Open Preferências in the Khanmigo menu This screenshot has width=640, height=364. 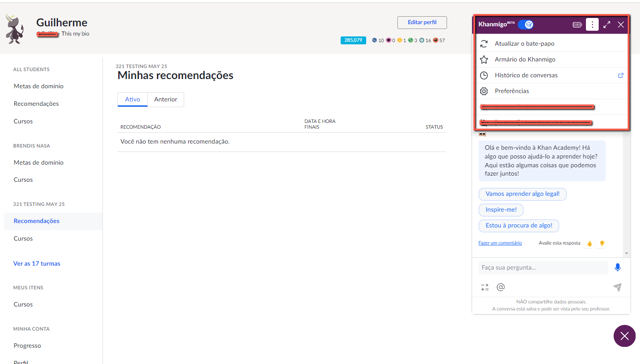coord(552,91)
